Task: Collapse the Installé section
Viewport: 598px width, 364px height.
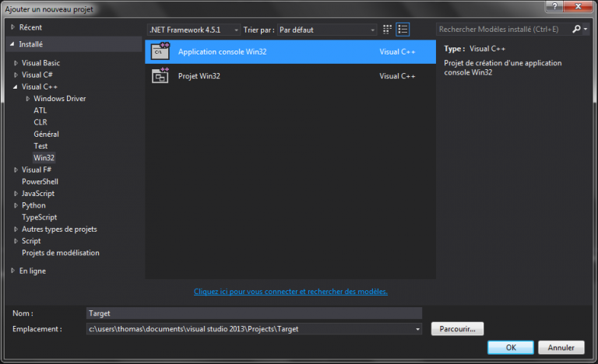Action: tap(12, 44)
